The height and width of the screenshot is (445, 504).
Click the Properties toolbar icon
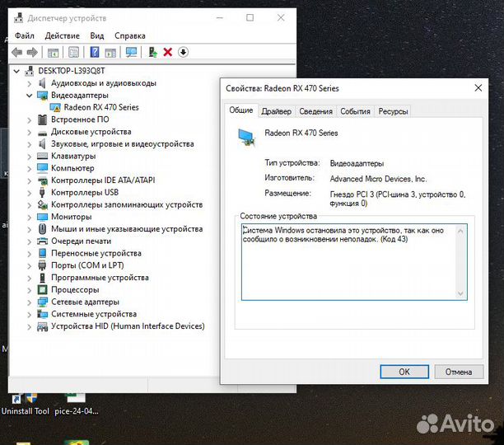point(73,52)
